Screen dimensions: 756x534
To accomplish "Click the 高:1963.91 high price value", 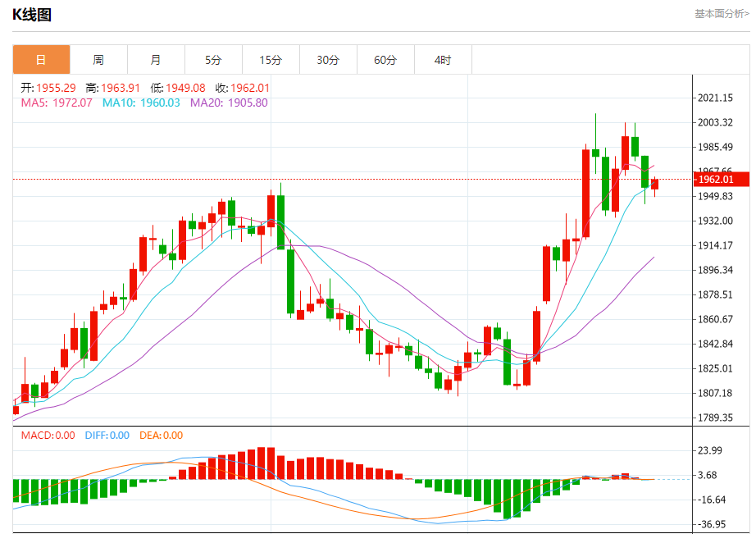I will click(113, 88).
